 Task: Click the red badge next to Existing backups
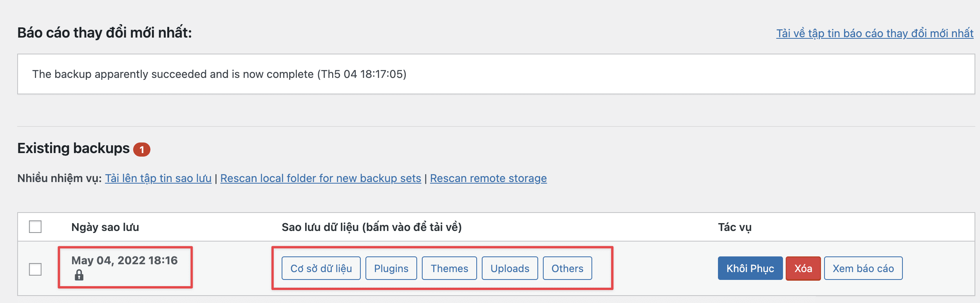click(x=141, y=149)
